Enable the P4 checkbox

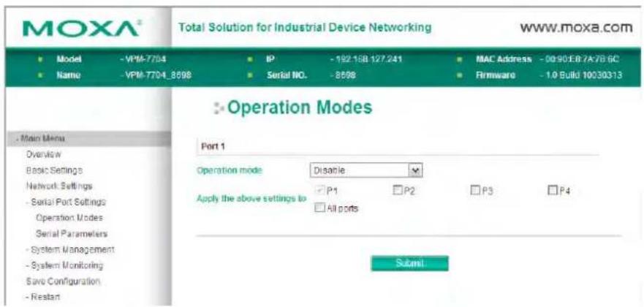pos(552,191)
